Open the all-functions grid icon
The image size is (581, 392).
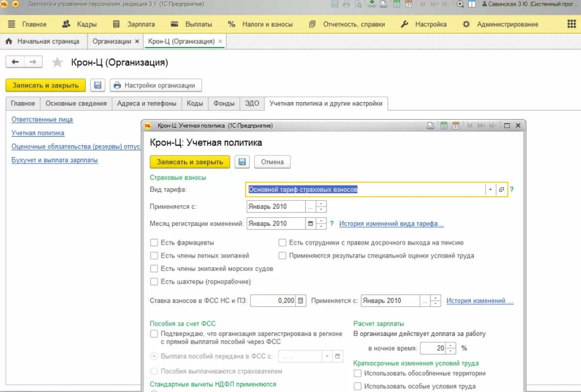[571, 24]
